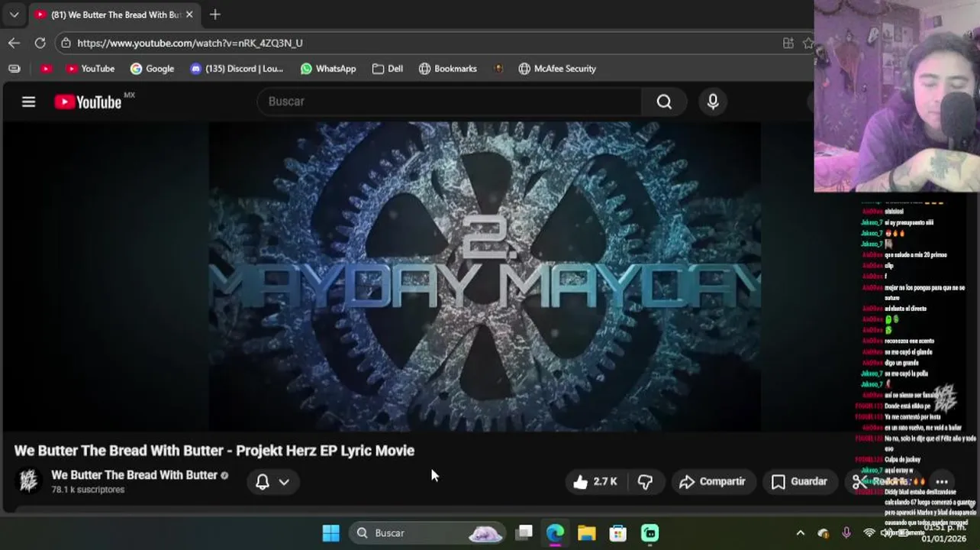Open the split screen icon in address bar
980x550 pixels.
coord(788,43)
